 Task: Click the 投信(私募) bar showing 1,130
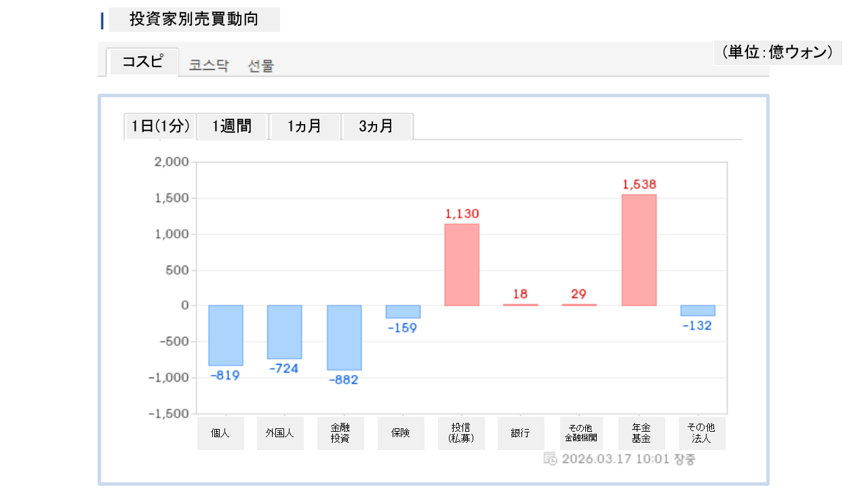pyautogui.click(x=462, y=264)
